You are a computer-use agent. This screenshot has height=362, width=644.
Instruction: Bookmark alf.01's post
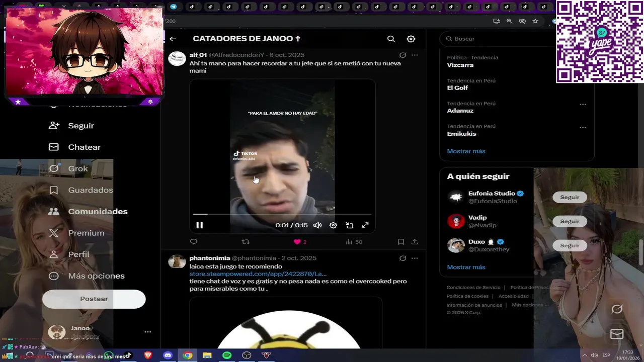click(x=401, y=242)
